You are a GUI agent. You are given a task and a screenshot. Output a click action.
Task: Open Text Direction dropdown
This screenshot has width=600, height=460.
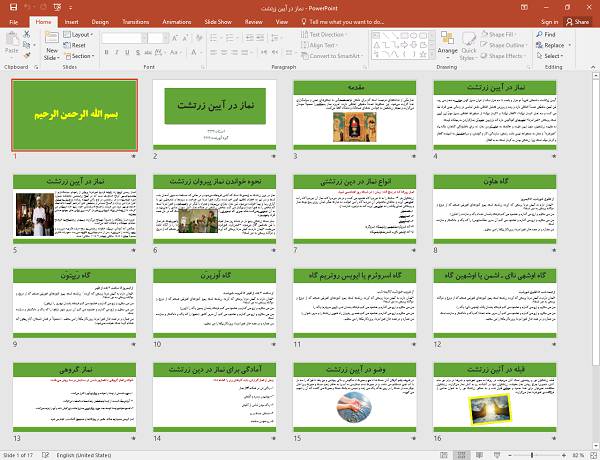click(325, 34)
